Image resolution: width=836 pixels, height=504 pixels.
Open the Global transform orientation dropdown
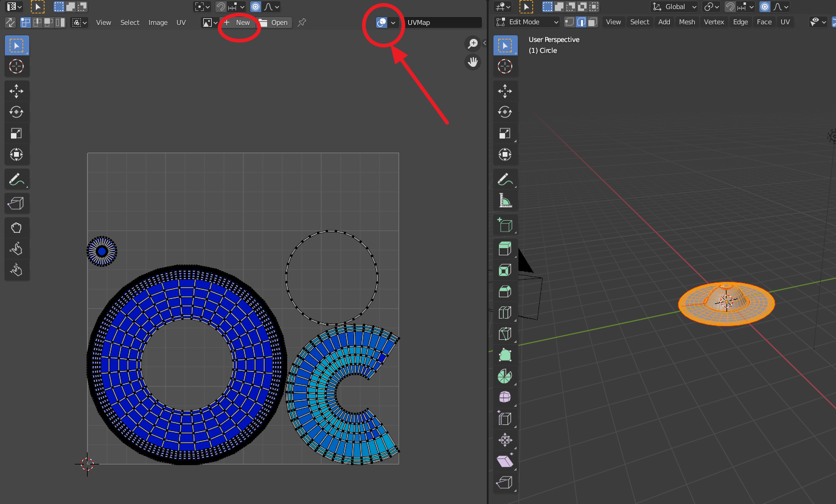[674, 7]
